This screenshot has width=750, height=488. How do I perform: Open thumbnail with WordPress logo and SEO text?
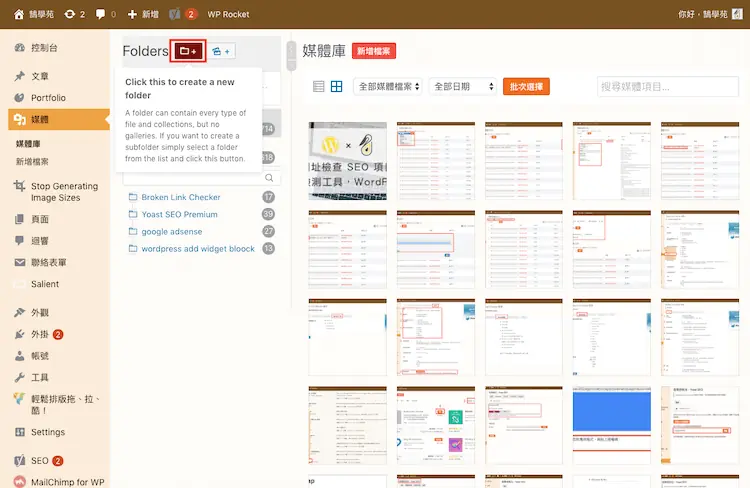point(348,161)
